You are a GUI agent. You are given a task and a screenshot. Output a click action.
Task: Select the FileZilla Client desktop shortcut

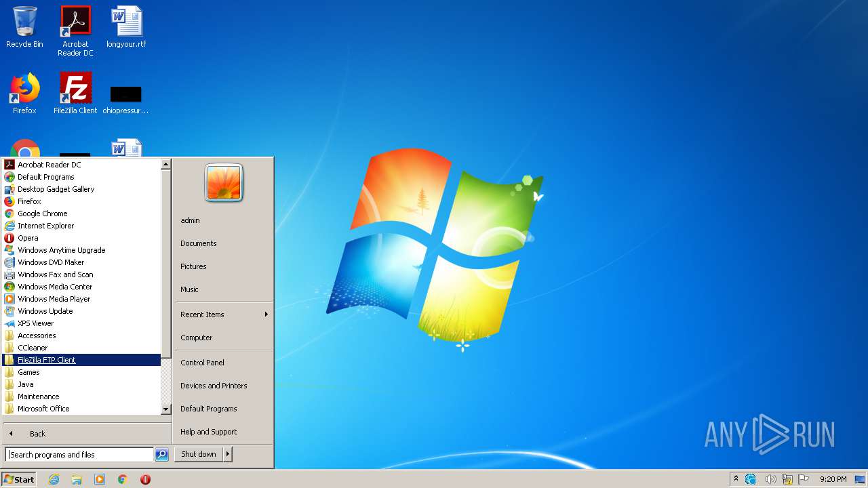click(x=75, y=94)
